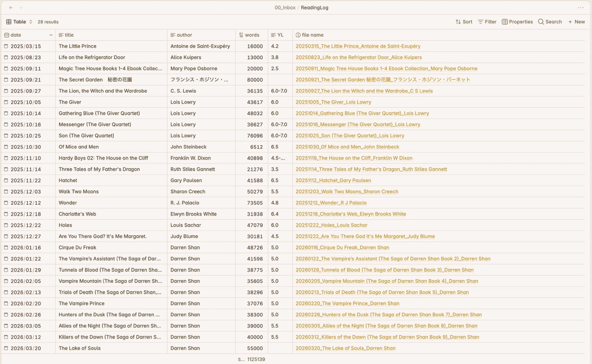The image size is (592, 364).
Task: Click the author column header
Action: point(184,35)
